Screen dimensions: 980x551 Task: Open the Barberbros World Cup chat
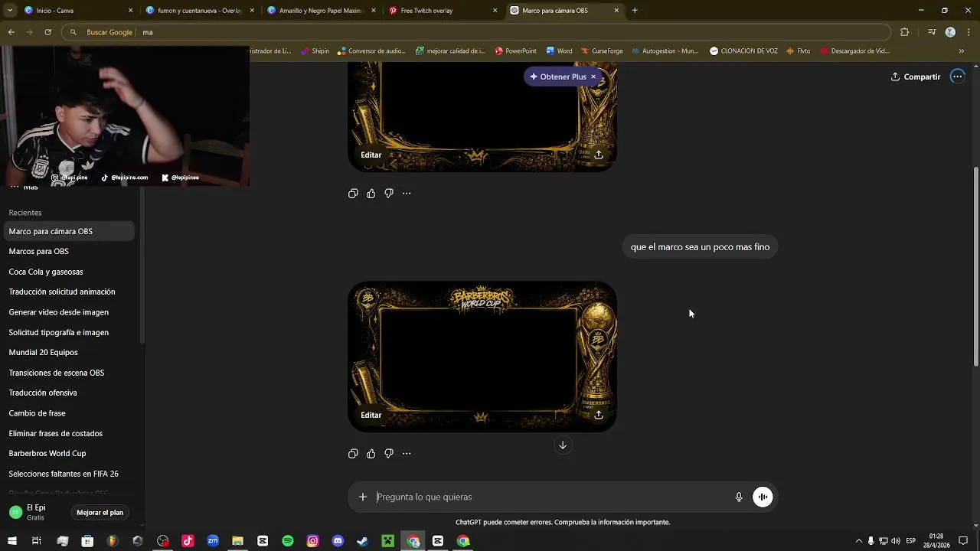click(x=67, y=453)
